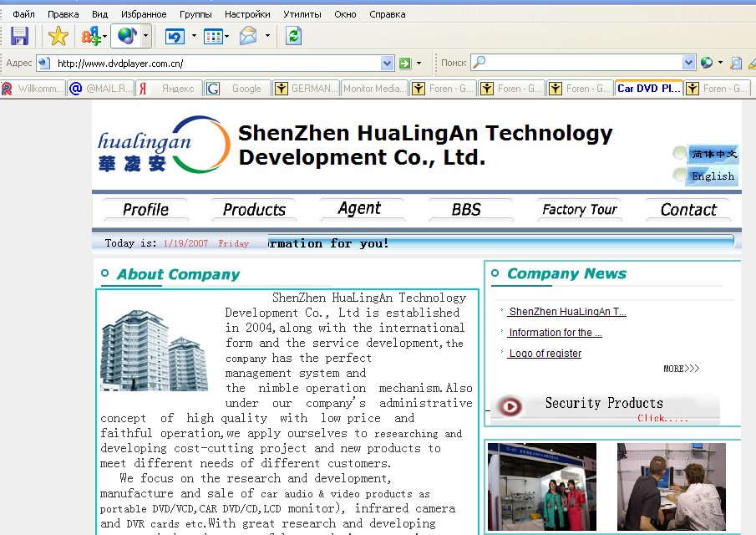756x535 pixels.
Task: Open the Настройки menu
Action: [x=247, y=14]
